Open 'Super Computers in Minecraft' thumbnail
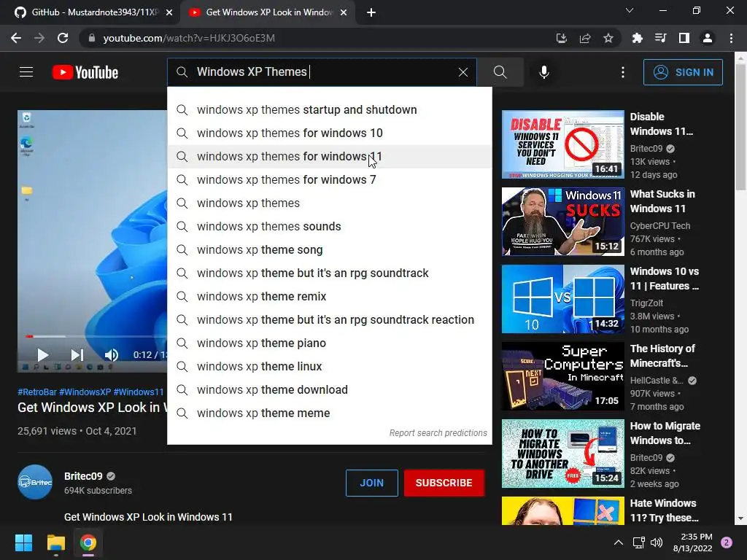Image resolution: width=747 pixels, height=560 pixels. point(562,376)
